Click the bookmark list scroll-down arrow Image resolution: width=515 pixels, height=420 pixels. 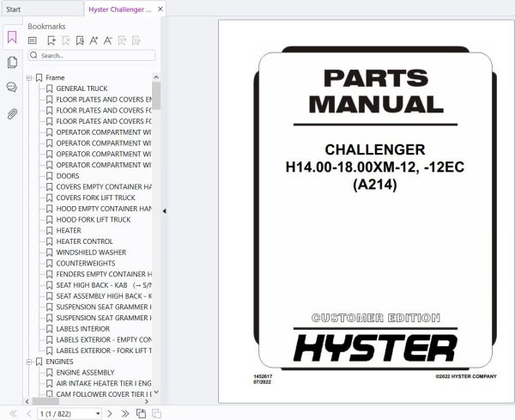(x=156, y=392)
